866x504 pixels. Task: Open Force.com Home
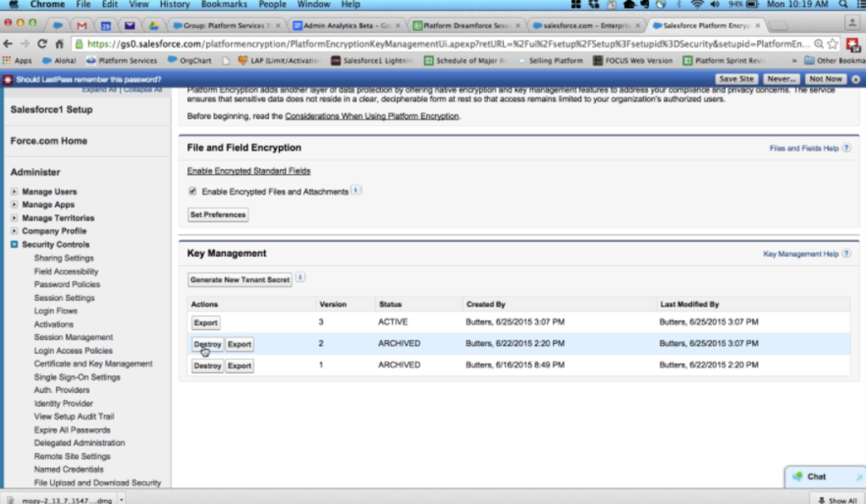[x=48, y=141]
